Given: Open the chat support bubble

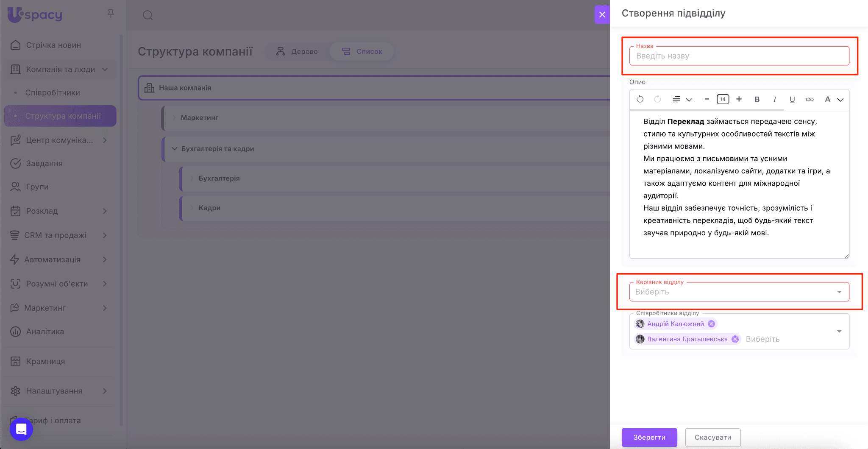Looking at the screenshot, I should 21,429.
